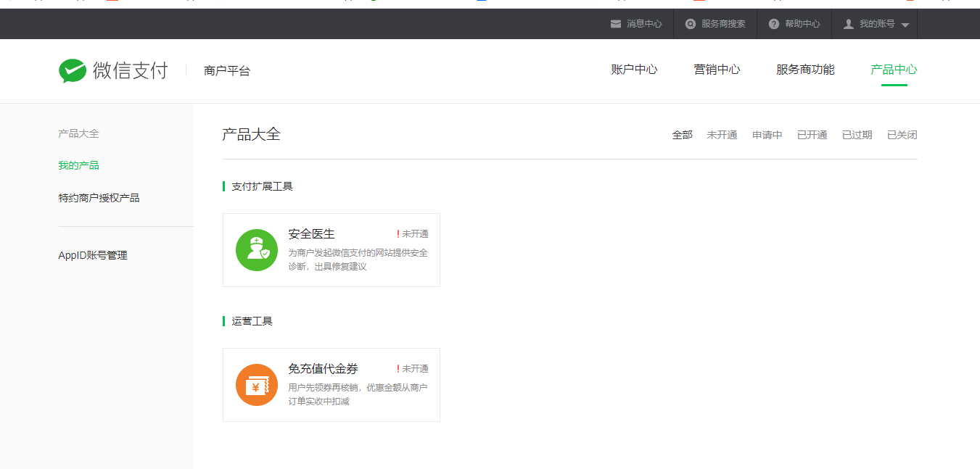Open 我的产品 in the sidebar
Viewport: 980px width, 469px height.
pyautogui.click(x=79, y=165)
